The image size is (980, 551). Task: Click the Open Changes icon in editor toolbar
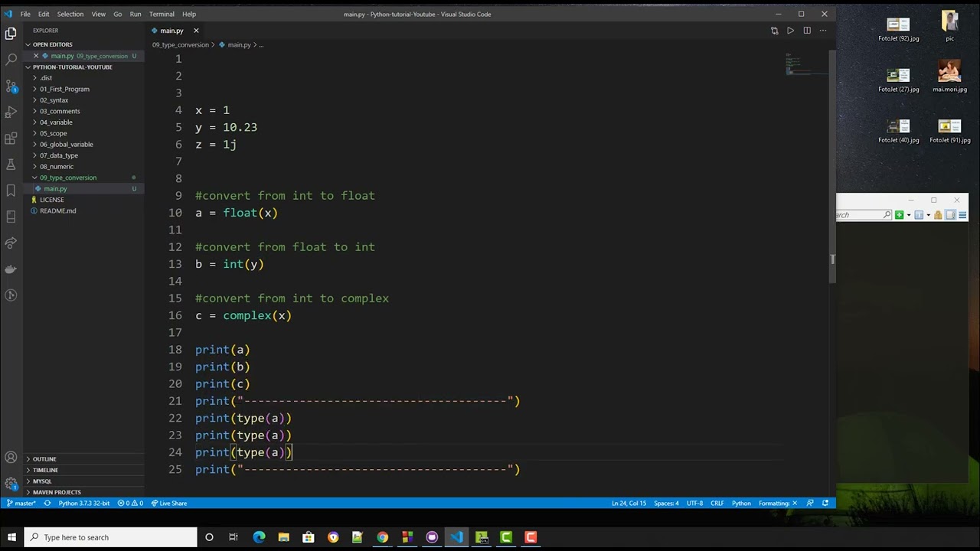click(774, 31)
